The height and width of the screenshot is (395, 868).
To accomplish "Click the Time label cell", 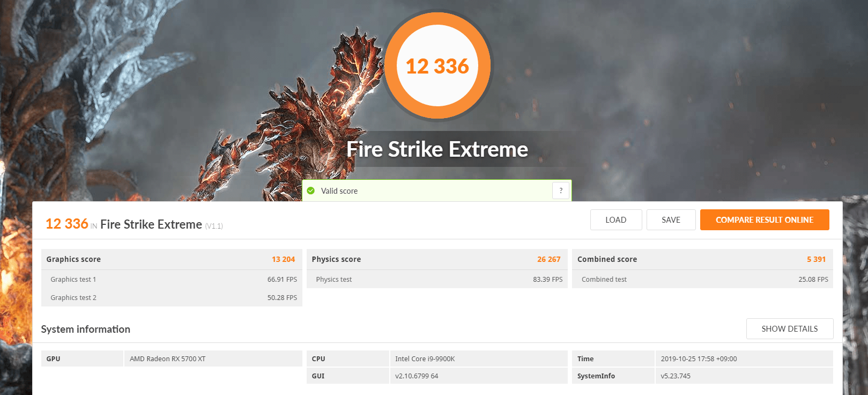I will [x=613, y=359].
